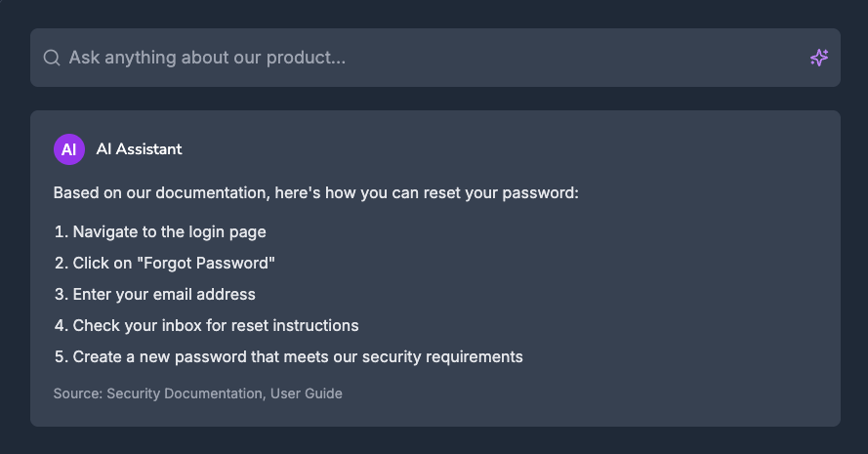The width and height of the screenshot is (868, 454).
Task: Click the "Based on our documentation" intro sentence
Action: pyautogui.click(x=316, y=192)
